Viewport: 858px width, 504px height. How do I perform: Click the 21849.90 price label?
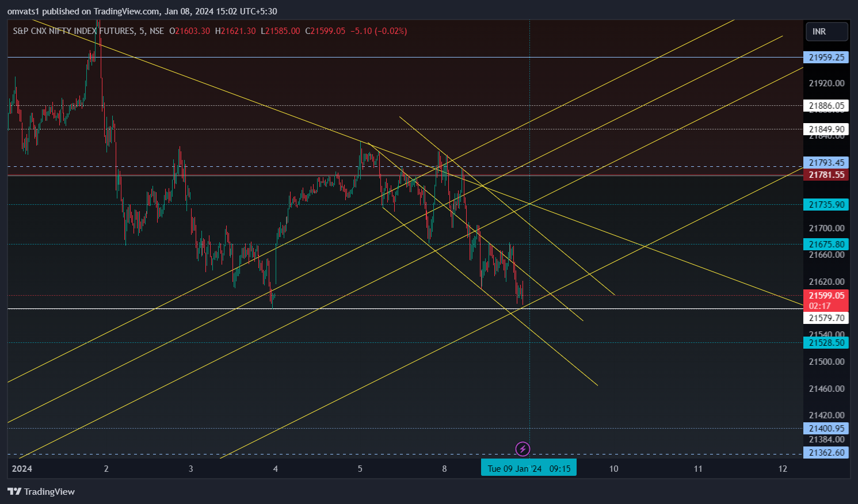(826, 129)
